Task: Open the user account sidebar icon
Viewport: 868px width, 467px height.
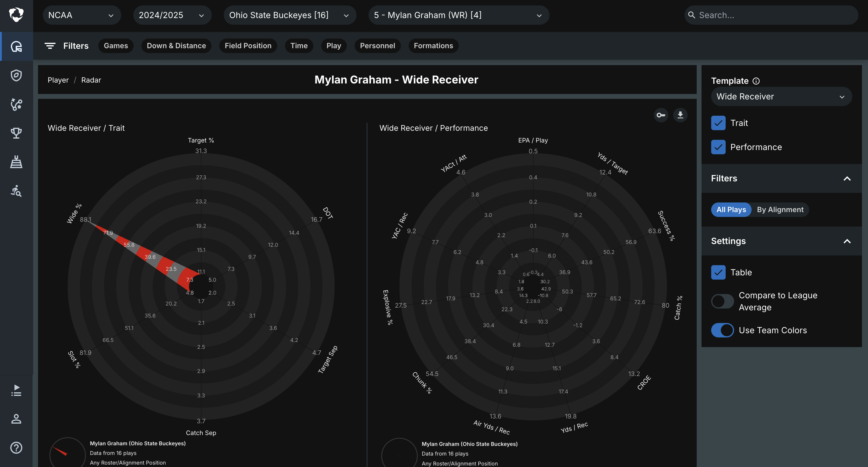Action: click(x=16, y=419)
